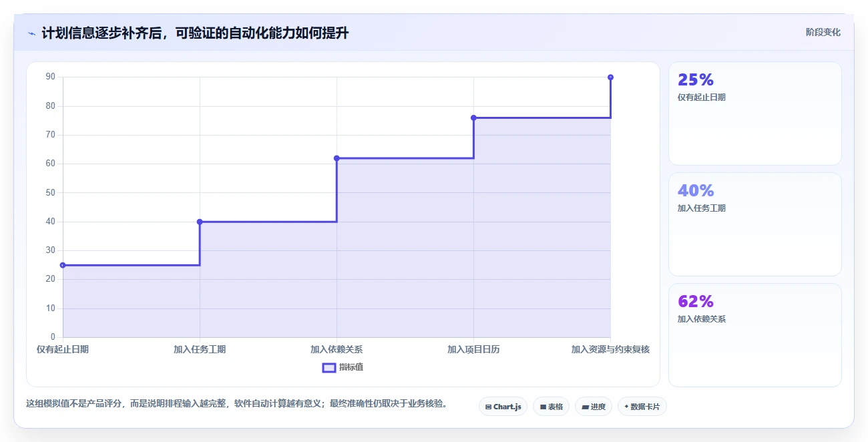The image size is (868, 442).
Task: Click the Chart.js tag chip
Action: (x=503, y=407)
